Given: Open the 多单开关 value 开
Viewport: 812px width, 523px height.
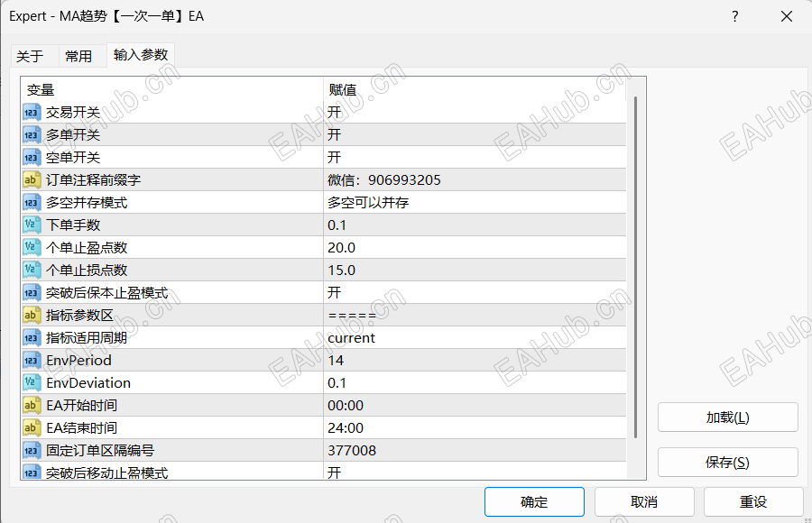Looking at the screenshot, I should (475, 134).
